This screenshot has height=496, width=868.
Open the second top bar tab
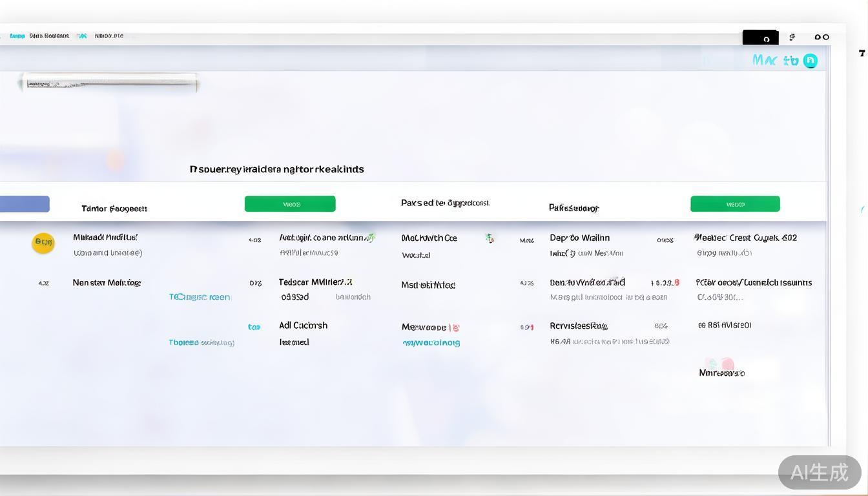click(108, 36)
